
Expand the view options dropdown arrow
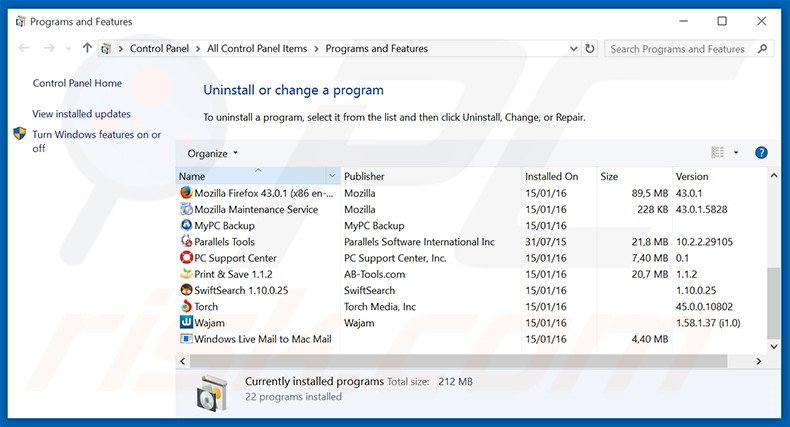[736, 153]
